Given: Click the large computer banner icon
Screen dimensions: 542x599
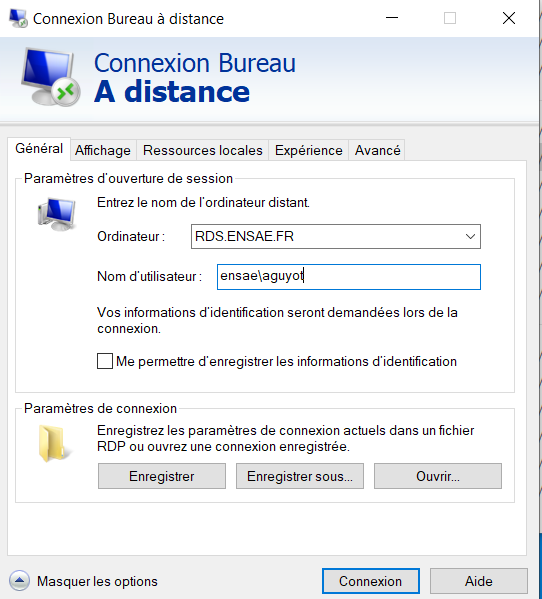Looking at the screenshot, I should point(51,77).
